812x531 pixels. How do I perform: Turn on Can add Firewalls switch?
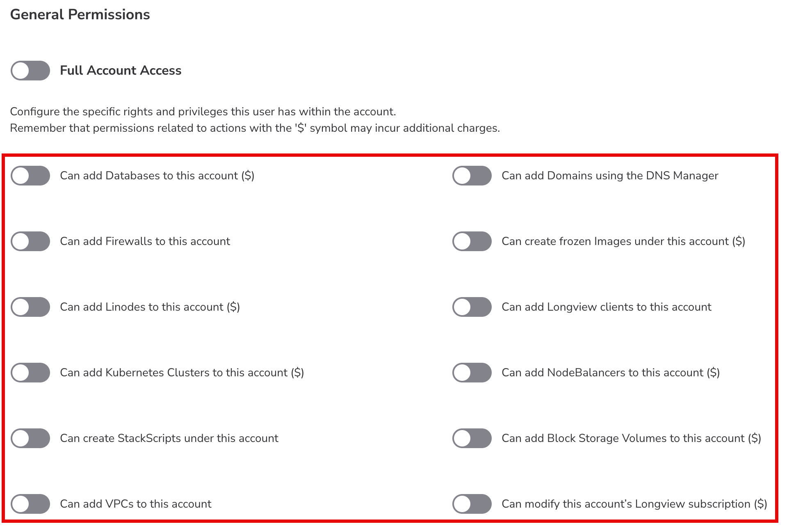point(30,241)
